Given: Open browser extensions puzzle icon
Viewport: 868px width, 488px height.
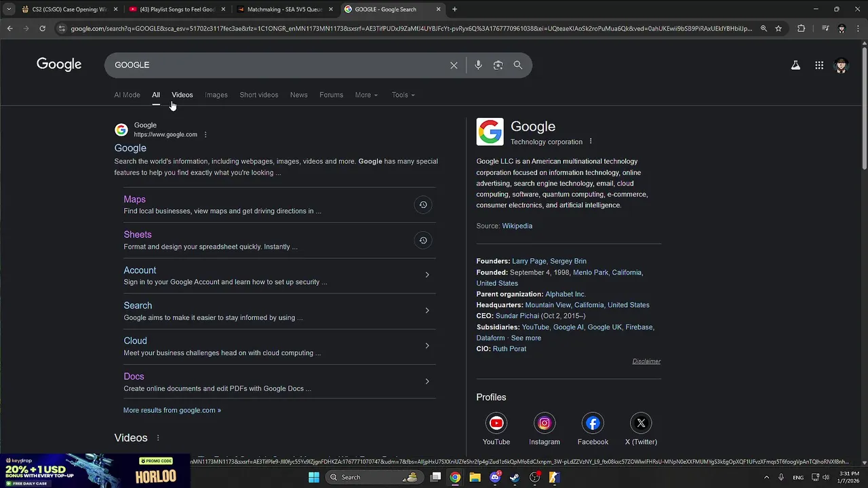Looking at the screenshot, I should 802,28.
